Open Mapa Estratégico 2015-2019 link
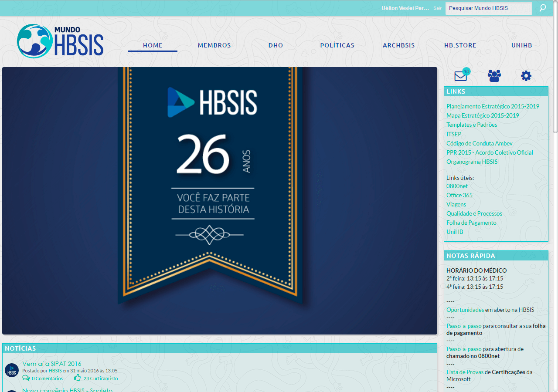The width and height of the screenshot is (558, 392). click(483, 115)
